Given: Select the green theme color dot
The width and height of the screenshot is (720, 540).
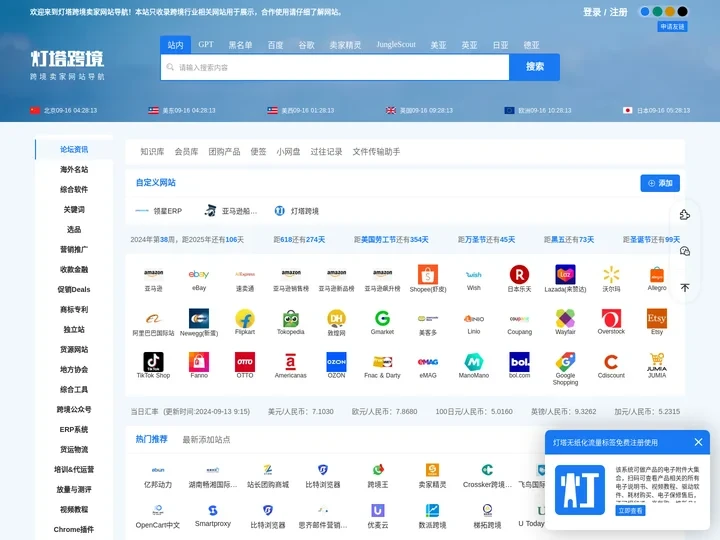Looking at the screenshot, I should (x=658, y=11).
